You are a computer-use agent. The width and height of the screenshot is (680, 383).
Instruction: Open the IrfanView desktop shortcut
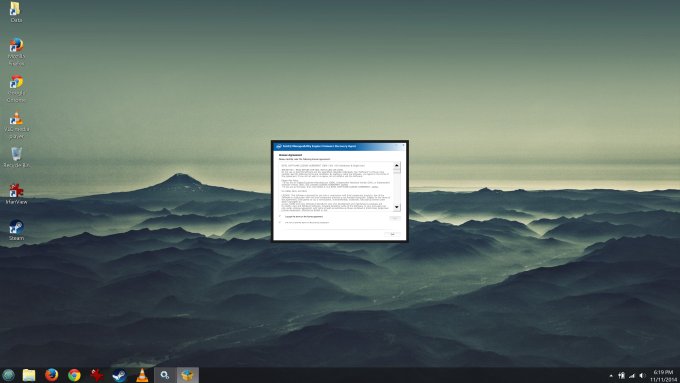[x=16, y=194]
